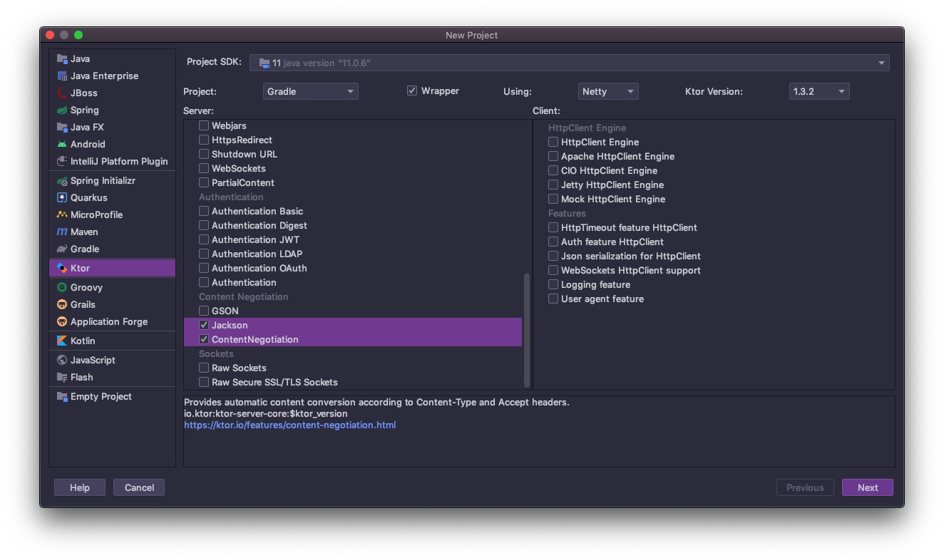Select Maven project type label
Viewport: 944px width, 560px height.
click(84, 232)
